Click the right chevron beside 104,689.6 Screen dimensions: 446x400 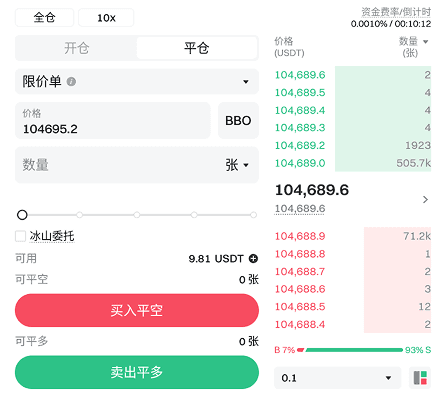pyautogui.click(x=425, y=199)
